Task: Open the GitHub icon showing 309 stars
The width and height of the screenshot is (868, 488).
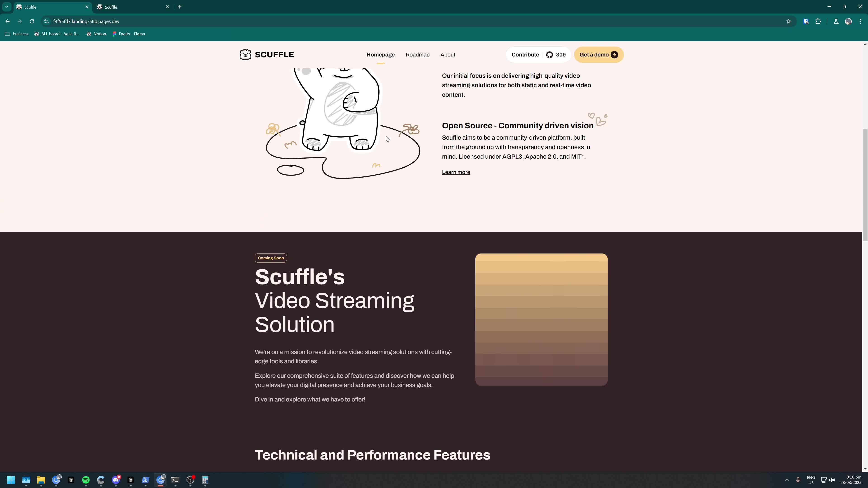Action: tap(550, 55)
